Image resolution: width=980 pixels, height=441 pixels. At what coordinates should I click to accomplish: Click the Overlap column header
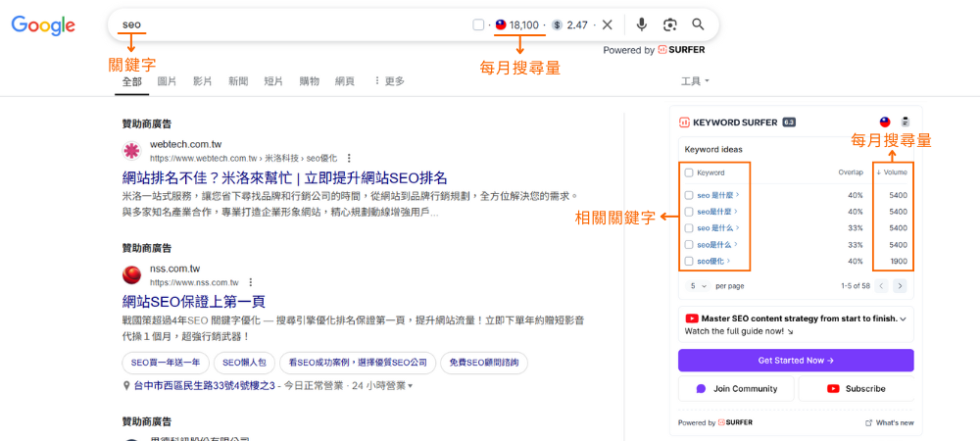[851, 172]
